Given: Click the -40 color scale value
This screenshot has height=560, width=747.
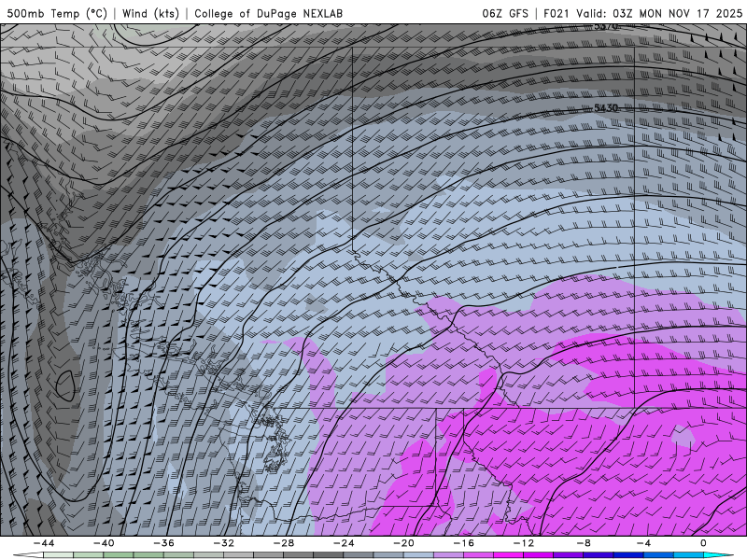Looking at the screenshot, I should (104, 543).
